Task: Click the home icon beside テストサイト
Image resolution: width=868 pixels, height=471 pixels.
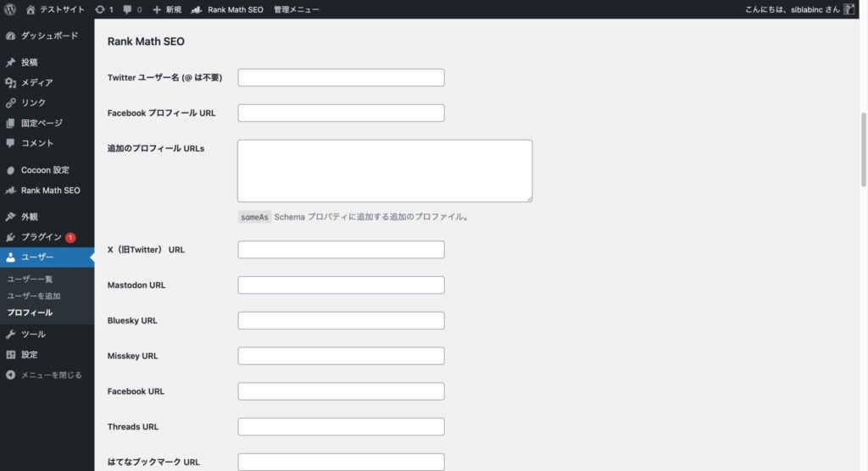Action: tap(31, 9)
